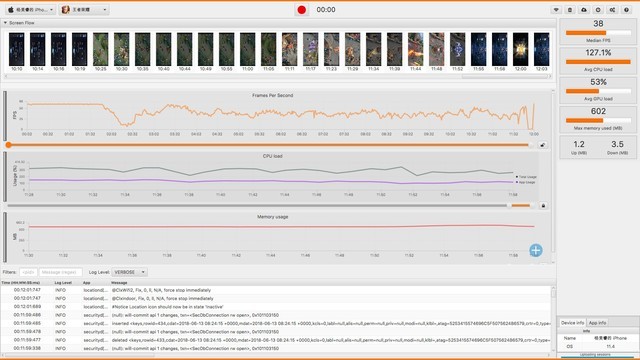Select log row with timestamp 00:11:59:477
Screen dimensions: 640x360
click(x=276, y=340)
